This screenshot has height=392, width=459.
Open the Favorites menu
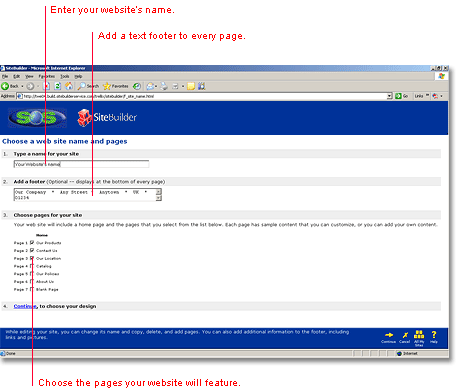point(47,76)
